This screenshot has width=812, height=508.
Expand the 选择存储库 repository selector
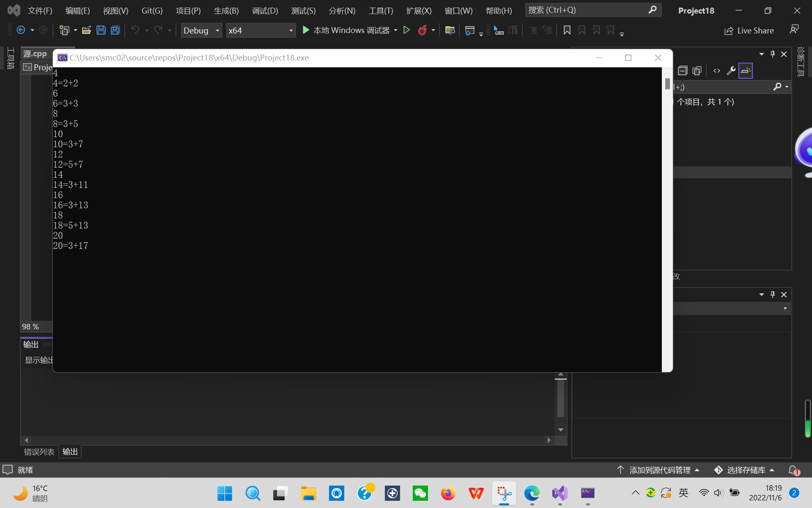[745, 470]
